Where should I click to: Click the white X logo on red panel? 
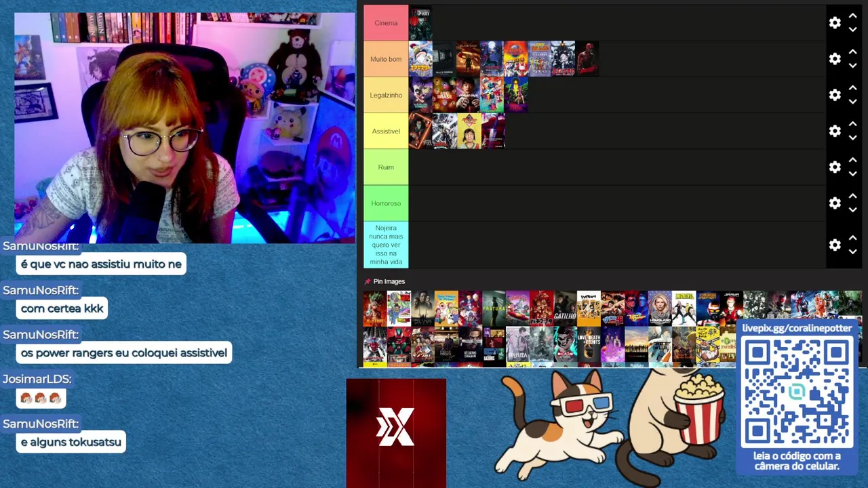[x=395, y=428]
